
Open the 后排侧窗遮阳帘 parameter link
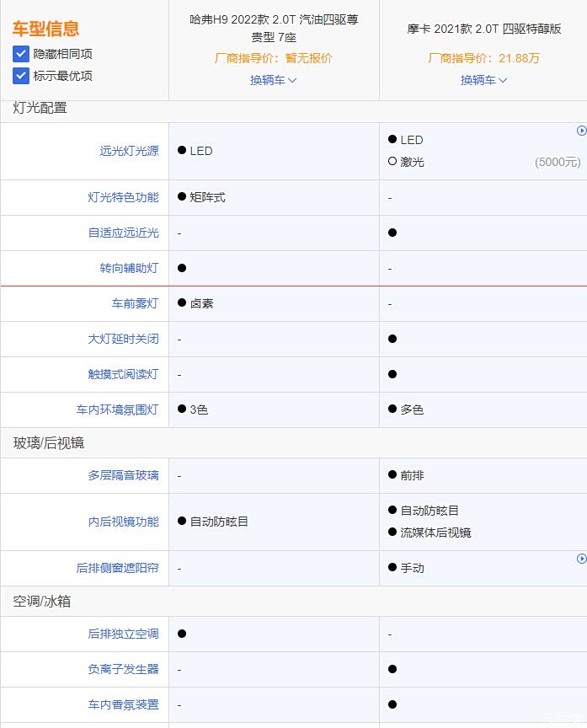click(x=117, y=568)
